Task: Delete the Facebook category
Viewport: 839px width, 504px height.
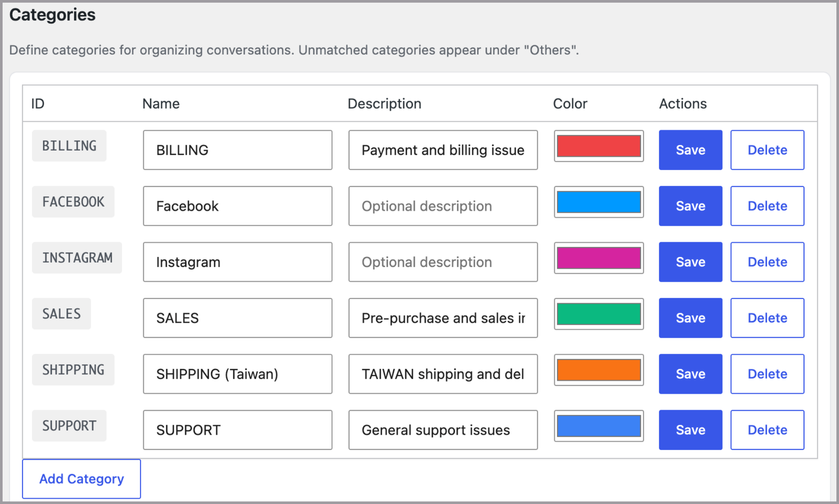Action: pyautogui.click(x=767, y=206)
